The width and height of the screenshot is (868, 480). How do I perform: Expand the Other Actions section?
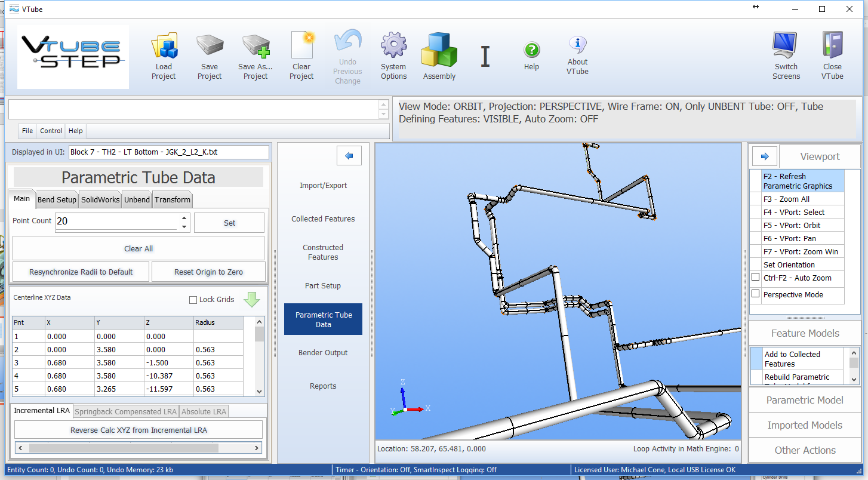804,450
